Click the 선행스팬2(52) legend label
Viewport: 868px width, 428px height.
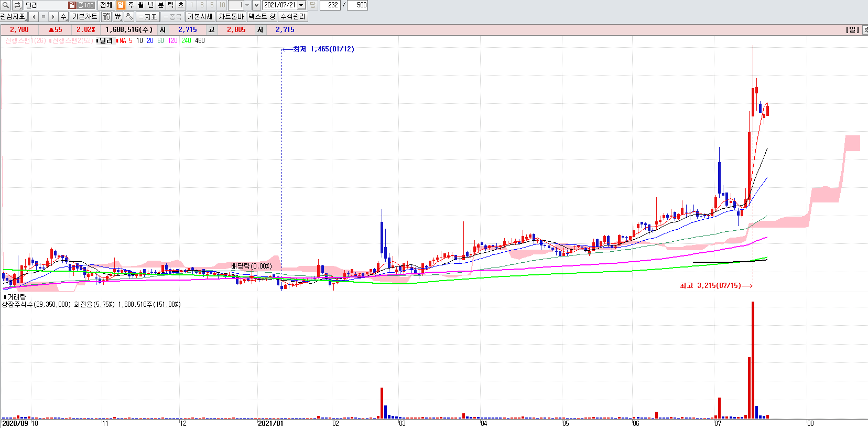71,40
